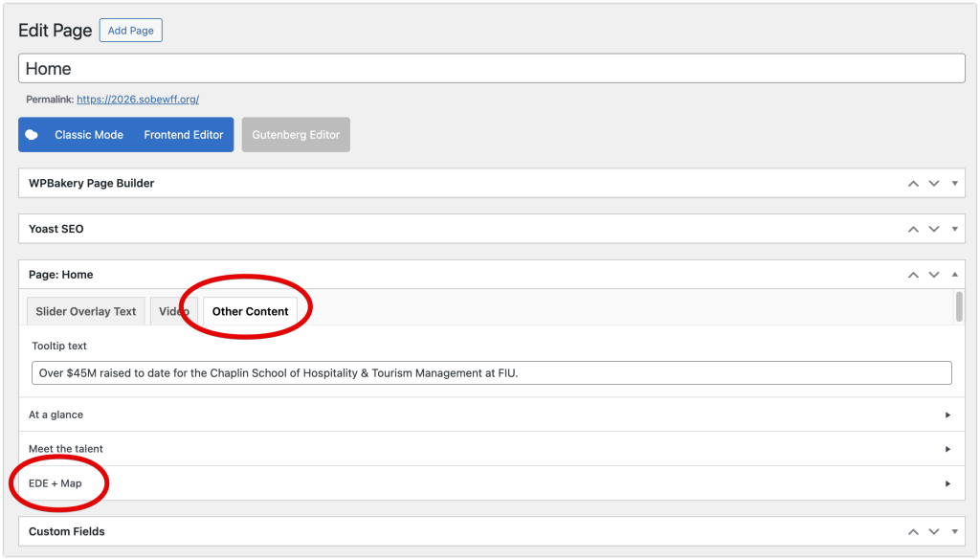980x560 pixels.
Task: Toggle Yoast SEO panel open
Action: pyautogui.click(x=954, y=230)
